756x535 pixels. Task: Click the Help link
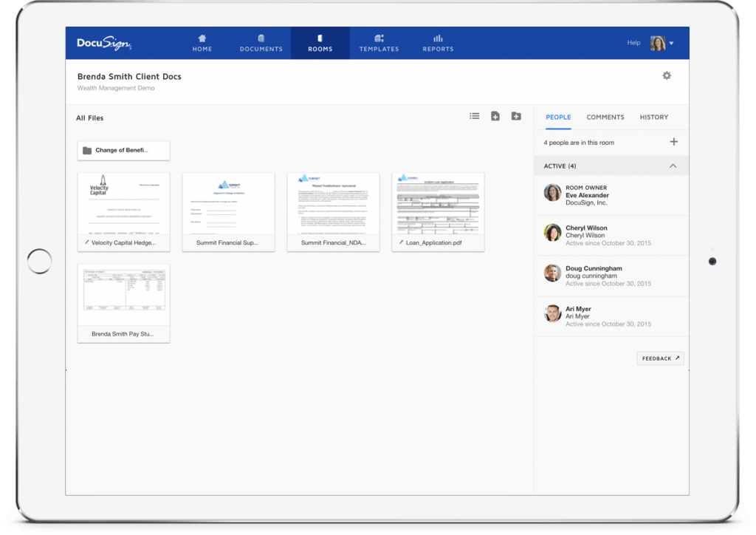(633, 43)
